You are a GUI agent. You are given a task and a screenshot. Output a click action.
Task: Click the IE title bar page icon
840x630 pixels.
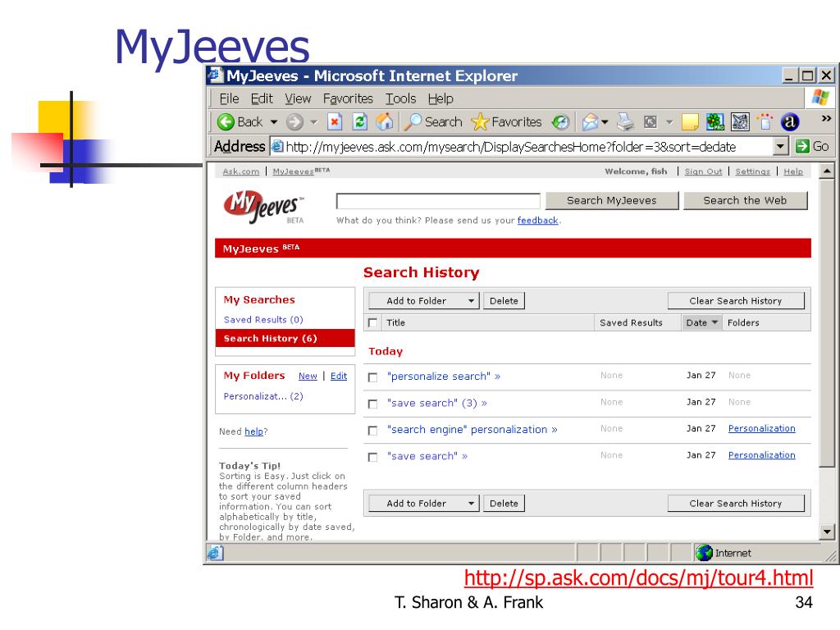(216, 75)
